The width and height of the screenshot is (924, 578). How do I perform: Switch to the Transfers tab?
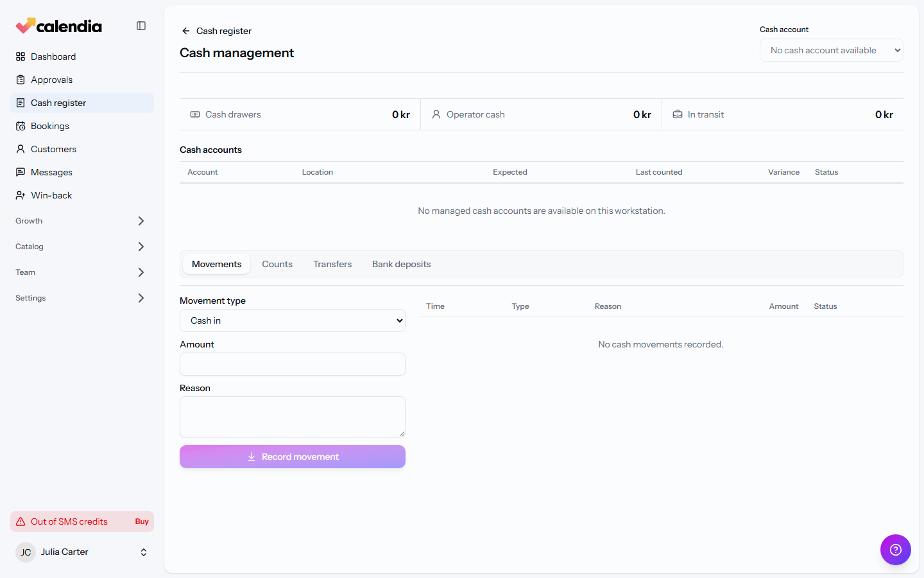pos(332,264)
